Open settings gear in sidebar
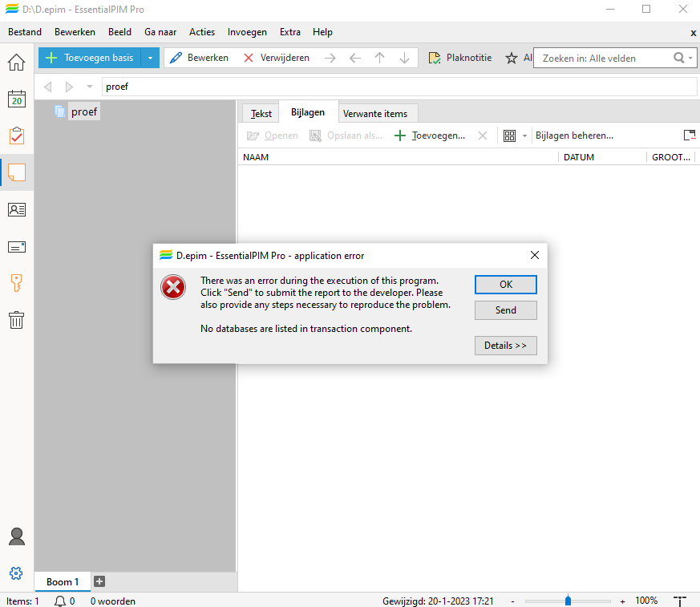 coord(16,573)
